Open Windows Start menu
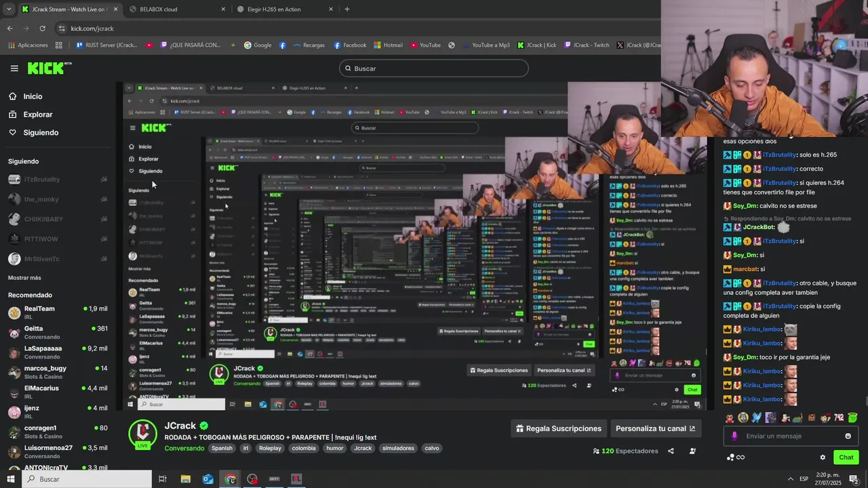Screen dimensions: 868x488 11,479
